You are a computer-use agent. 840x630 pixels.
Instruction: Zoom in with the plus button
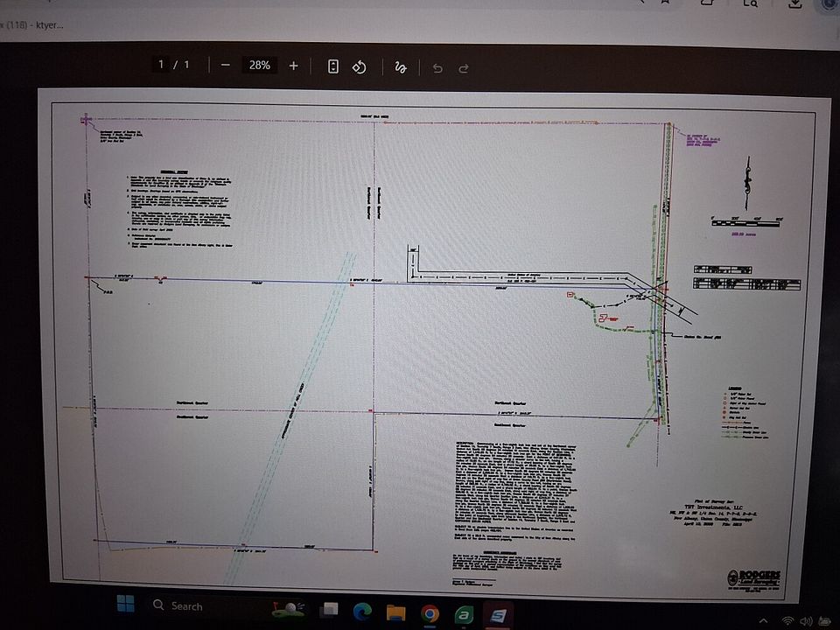293,66
